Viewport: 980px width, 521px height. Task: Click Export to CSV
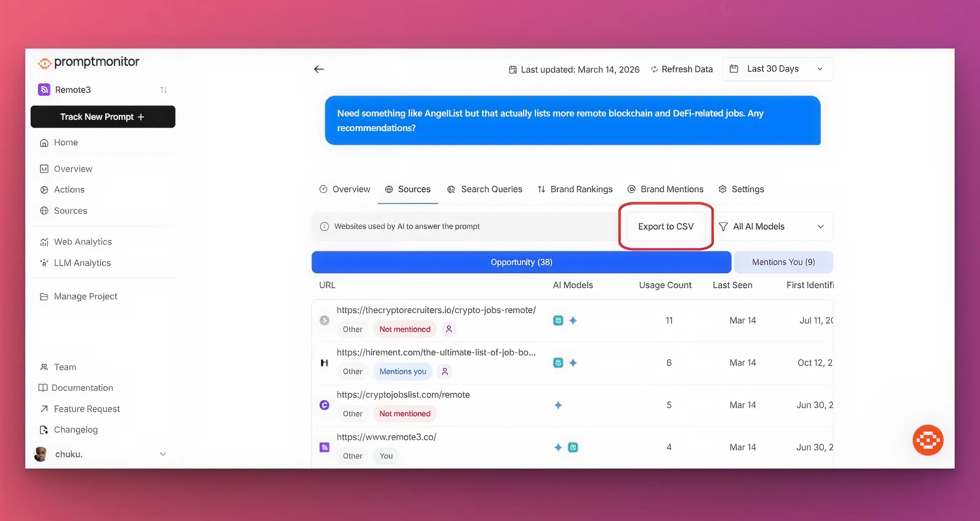click(666, 227)
